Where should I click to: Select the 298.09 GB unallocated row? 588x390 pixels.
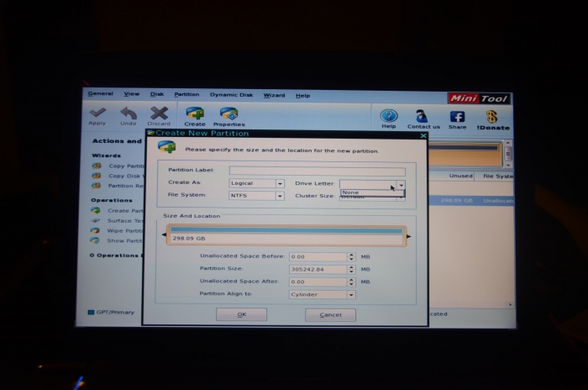click(472, 200)
